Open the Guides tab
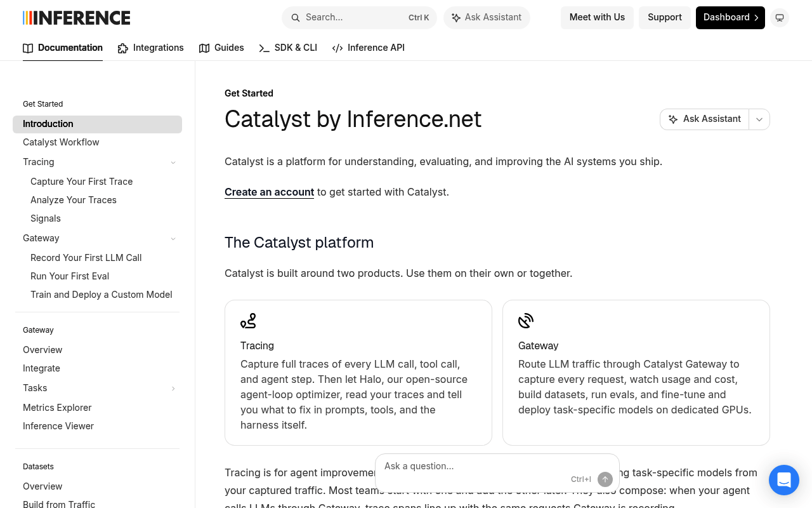This screenshot has height=508, width=812. pyautogui.click(x=221, y=48)
